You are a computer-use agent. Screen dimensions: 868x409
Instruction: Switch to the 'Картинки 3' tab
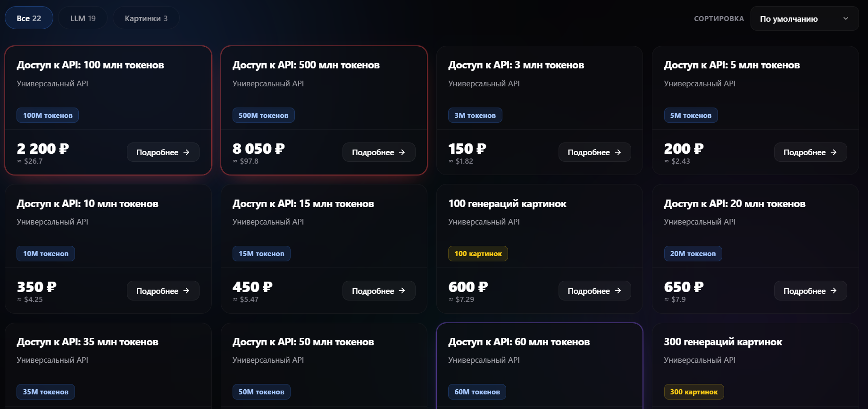click(x=146, y=18)
